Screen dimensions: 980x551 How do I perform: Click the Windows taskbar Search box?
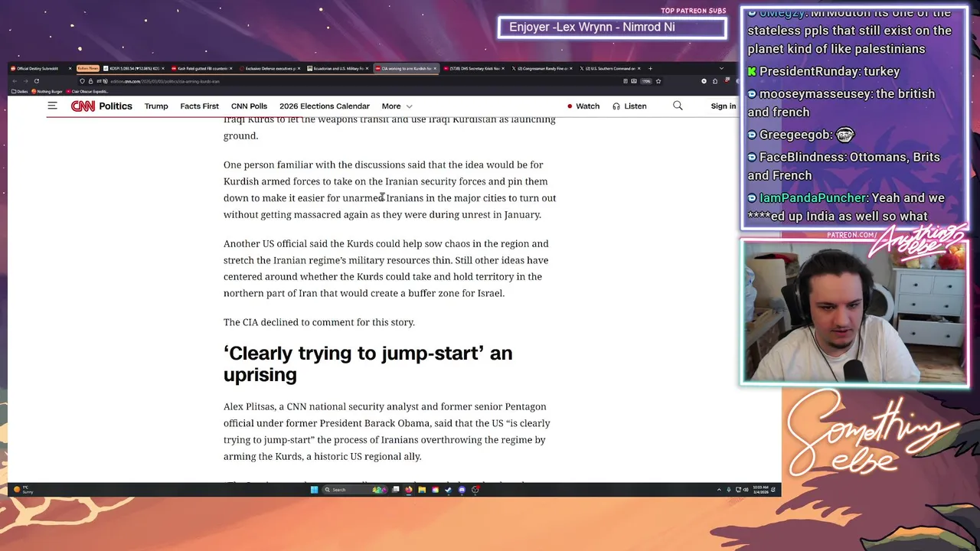click(x=355, y=490)
